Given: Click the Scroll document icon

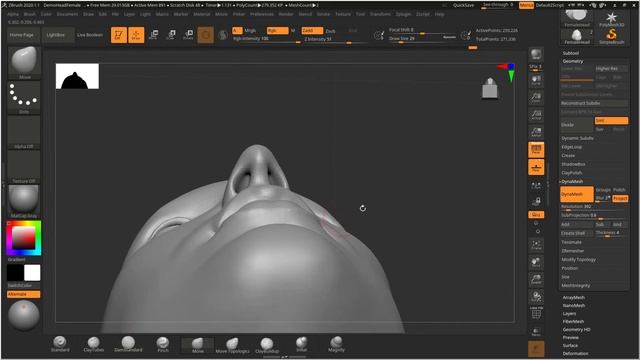Looking at the screenshot, I should (536, 80).
